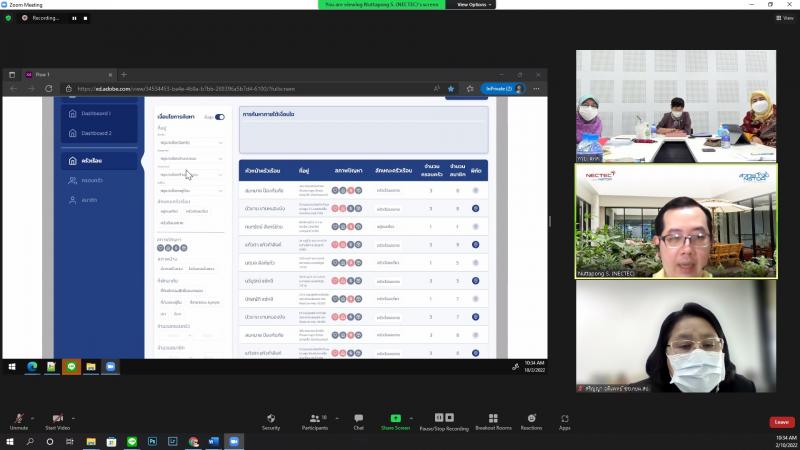Click the InPrivate profile button in browser
The width and height of the screenshot is (800, 450).
[503, 89]
